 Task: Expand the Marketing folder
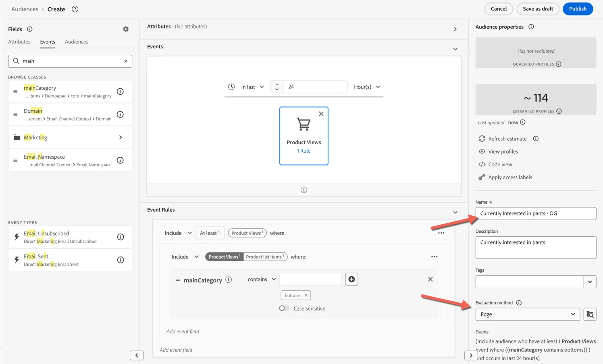click(x=70, y=137)
